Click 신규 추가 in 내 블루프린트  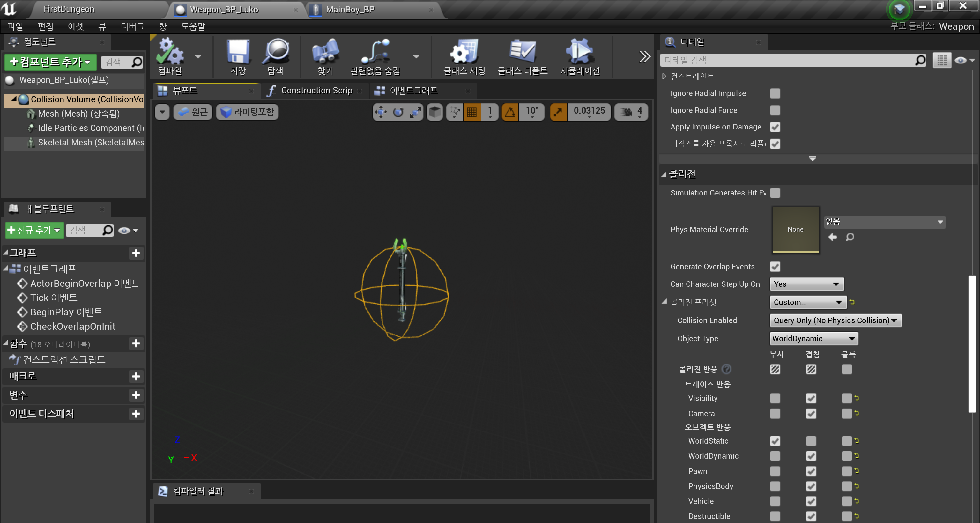(x=34, y=230)
